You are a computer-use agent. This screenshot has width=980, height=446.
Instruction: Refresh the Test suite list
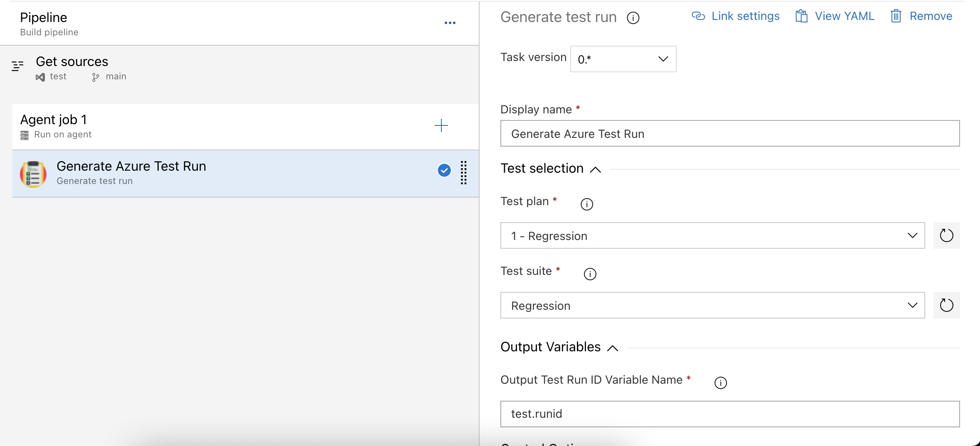point(947,305)
